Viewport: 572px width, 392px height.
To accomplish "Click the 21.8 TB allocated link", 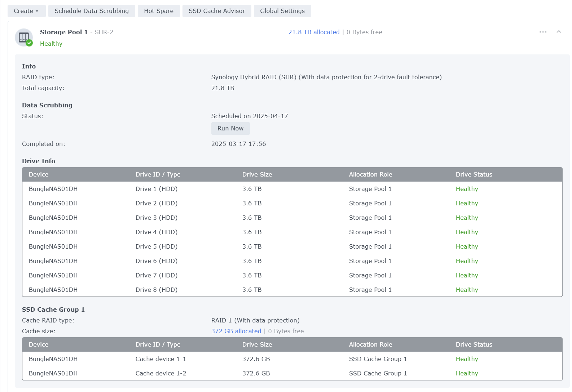I will coord(314,32).
